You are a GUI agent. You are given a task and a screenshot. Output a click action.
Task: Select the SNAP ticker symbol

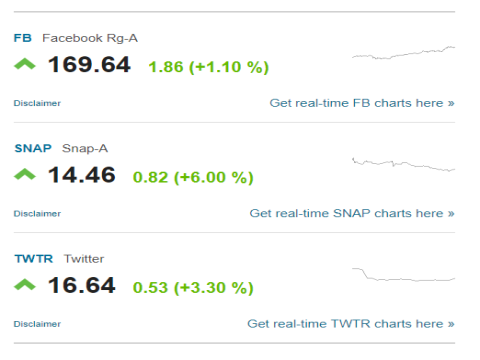pyautogui.click(x=33, y=148)
